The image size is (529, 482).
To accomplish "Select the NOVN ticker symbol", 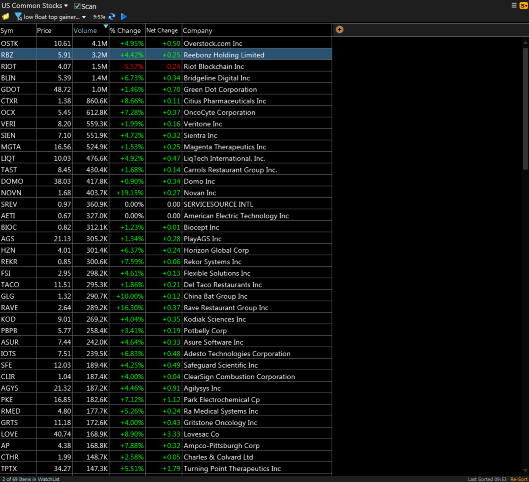I will (x=11, y=193).
